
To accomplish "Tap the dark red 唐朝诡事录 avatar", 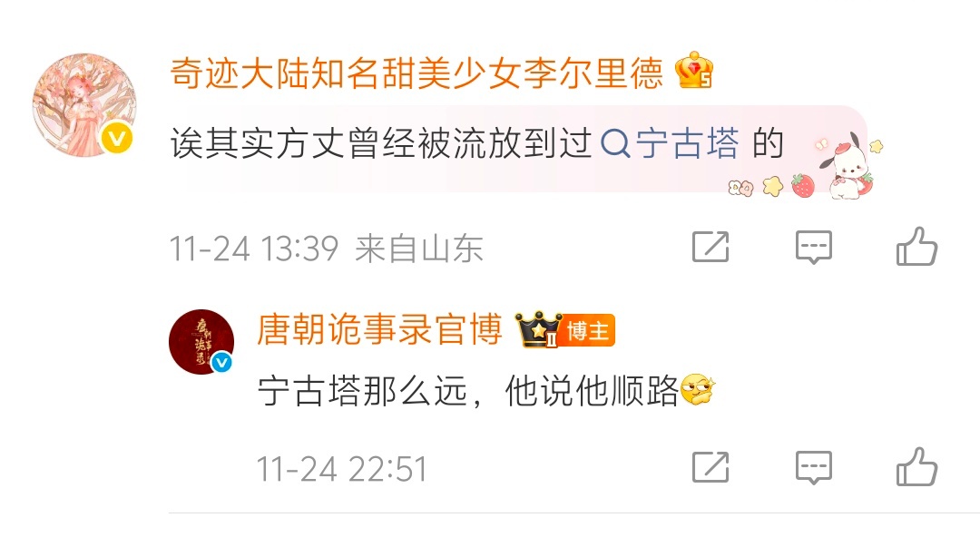I will tap(201, 341).
